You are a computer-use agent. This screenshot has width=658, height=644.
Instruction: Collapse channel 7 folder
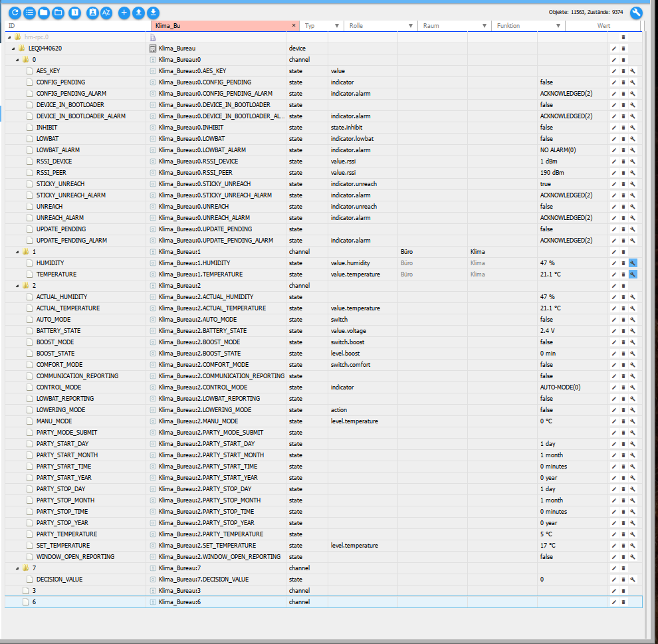tap(17, 568)
